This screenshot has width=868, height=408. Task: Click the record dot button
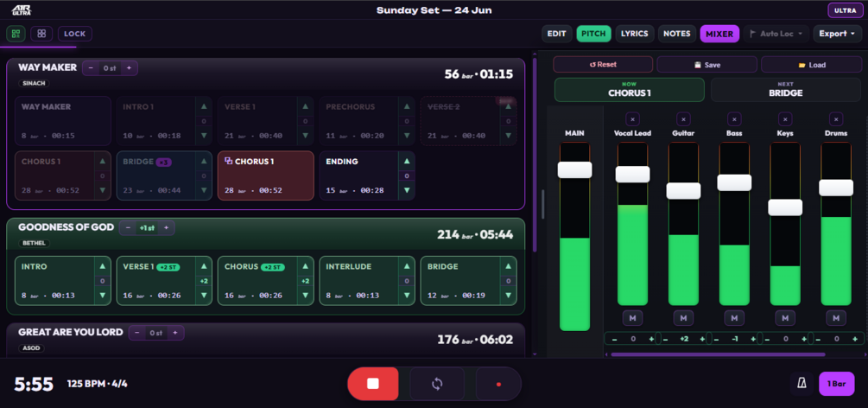pyautogui.click(x=498, y=384)
